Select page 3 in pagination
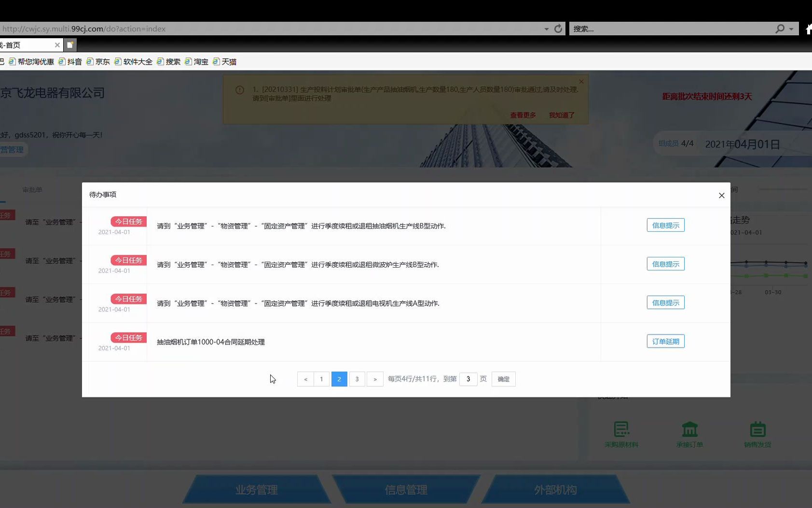 (357, 379)
